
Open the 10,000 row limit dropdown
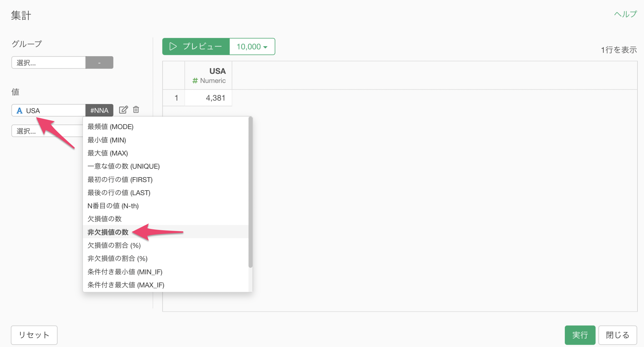click(x=252, y=46)
